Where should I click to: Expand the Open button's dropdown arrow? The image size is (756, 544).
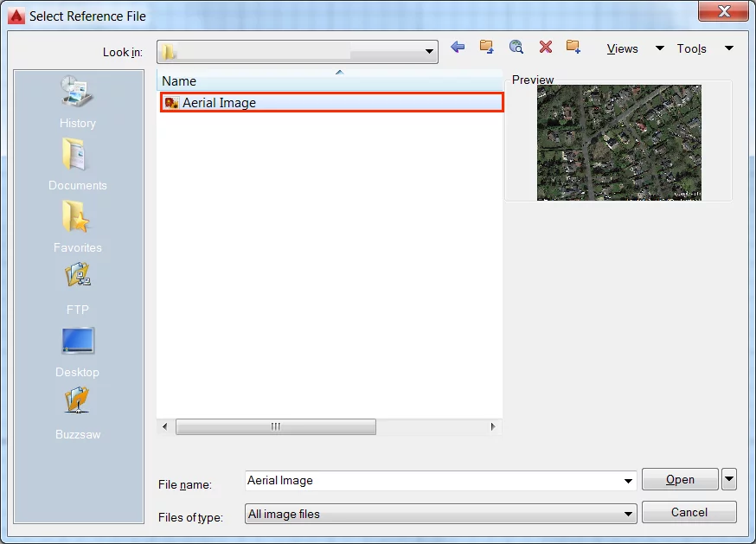(731, 479)
